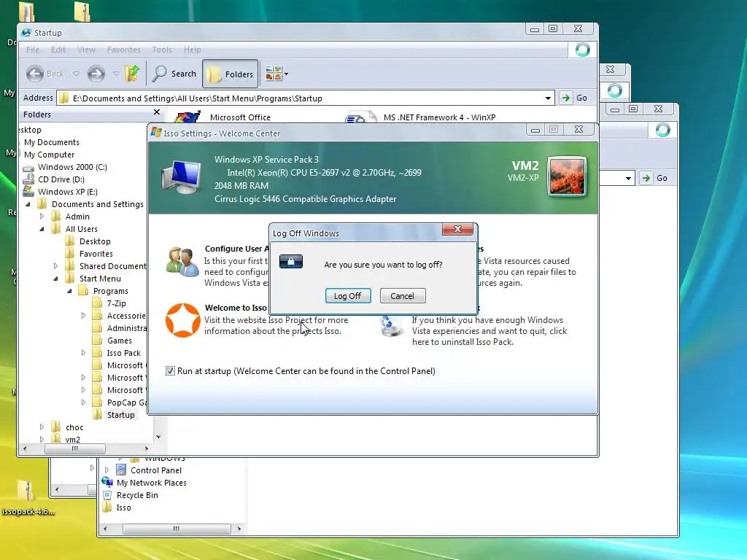Click the Log Off button
This screenshot has height=560, width=747.
[348, 296]
